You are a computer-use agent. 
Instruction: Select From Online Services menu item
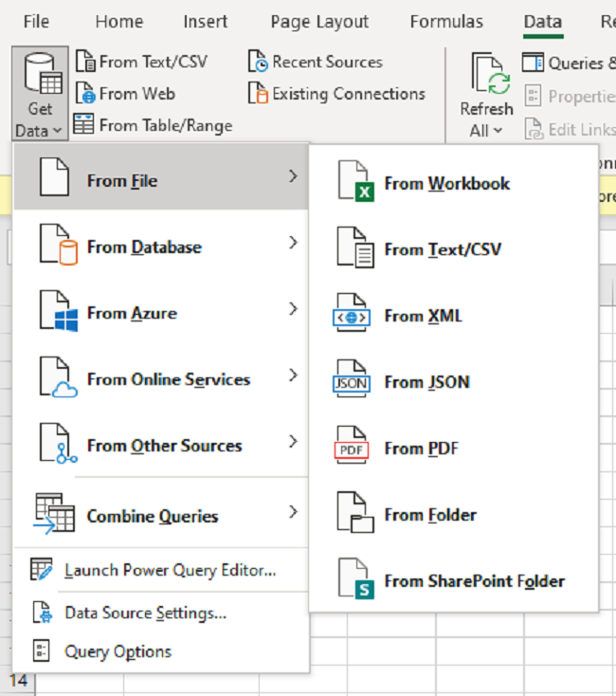click(168, 379)
